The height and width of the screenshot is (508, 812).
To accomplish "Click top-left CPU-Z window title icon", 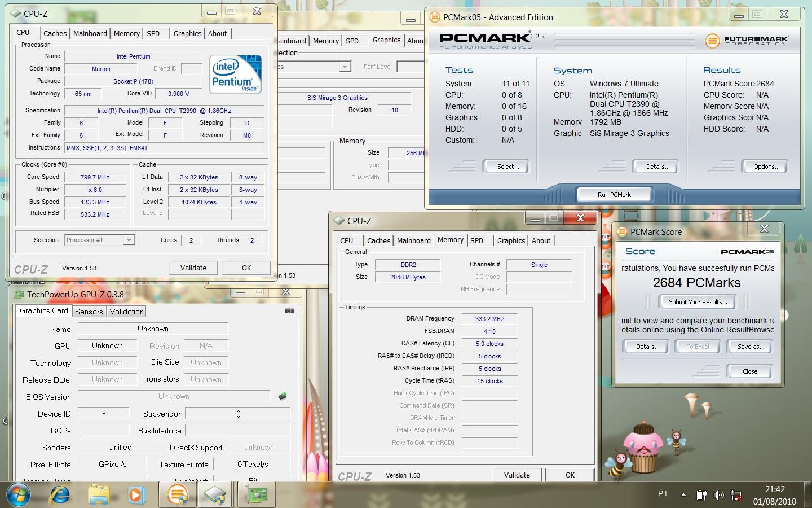I will (x=15, y=13).
